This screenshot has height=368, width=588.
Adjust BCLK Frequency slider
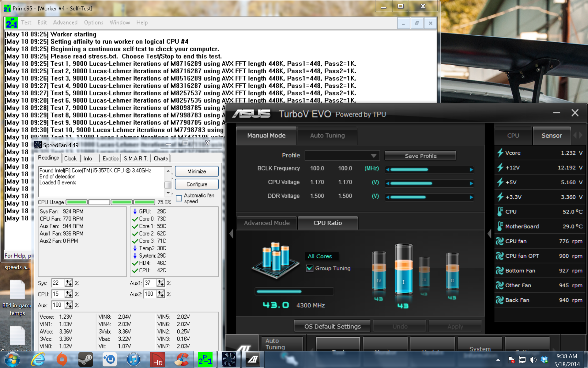[429, 170]
